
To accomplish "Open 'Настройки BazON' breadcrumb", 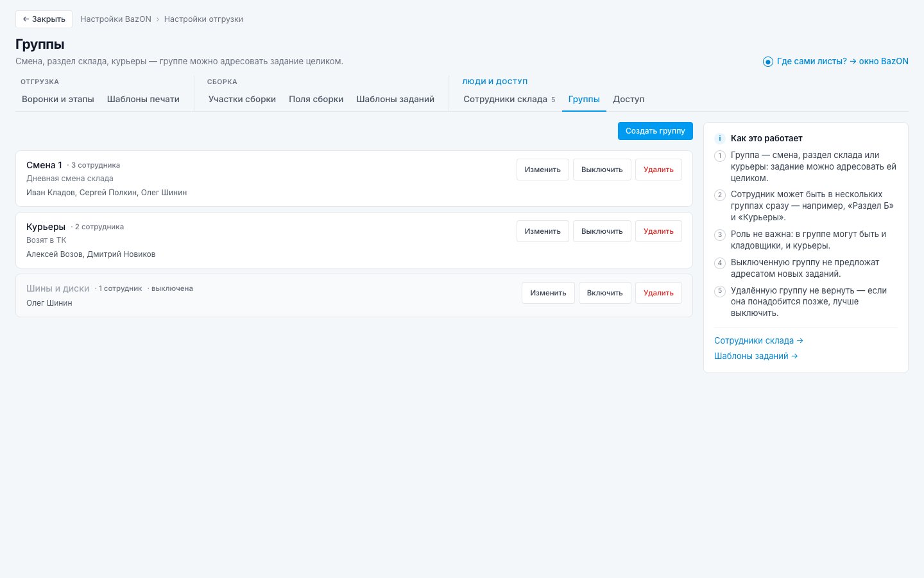I will click(x=116, y=19).
